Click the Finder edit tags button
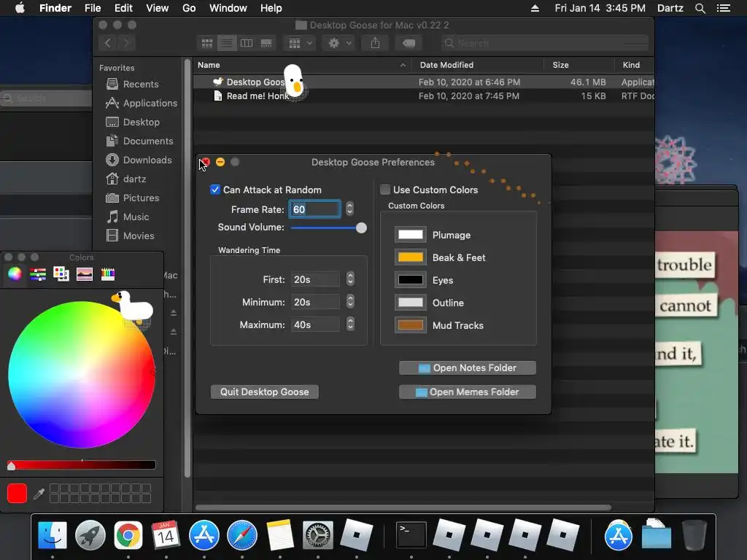The height and width of the screenshot is (560, 747). (x=409, y=43)
